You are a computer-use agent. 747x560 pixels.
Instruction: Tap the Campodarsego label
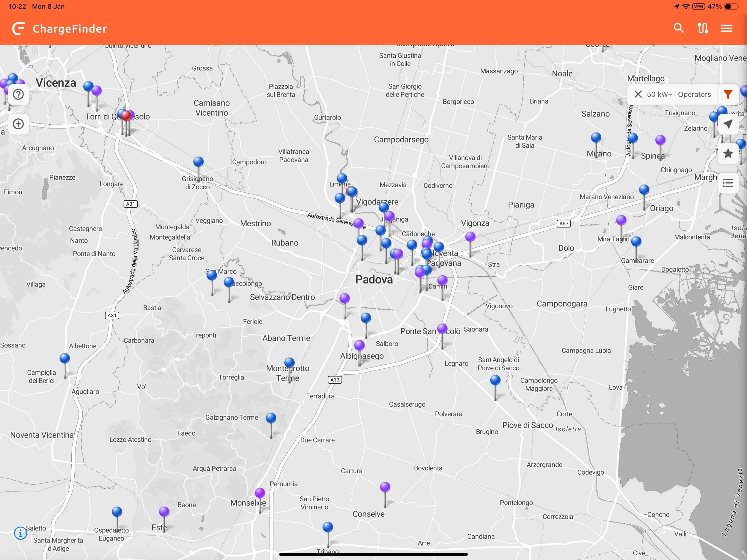tap(401, 139)
